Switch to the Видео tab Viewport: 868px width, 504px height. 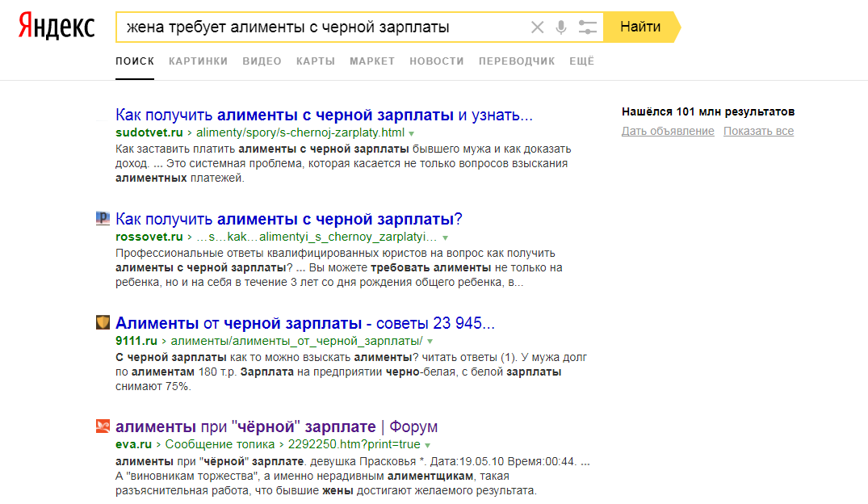click(262, 61)
